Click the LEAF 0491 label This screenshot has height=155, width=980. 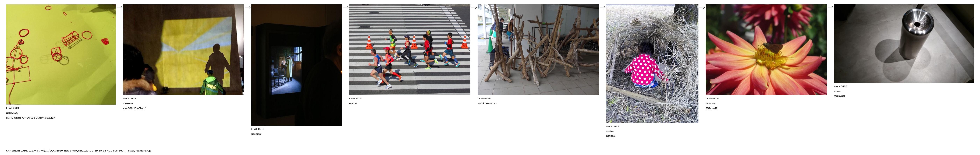pos(612,126)
